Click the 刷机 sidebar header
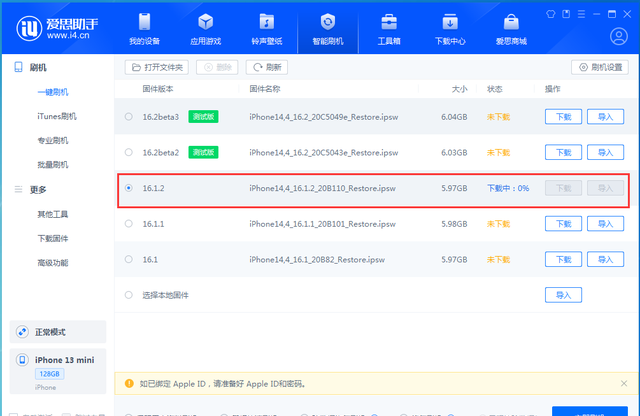This screenshot has height=416, width=640. click(38, 67)
